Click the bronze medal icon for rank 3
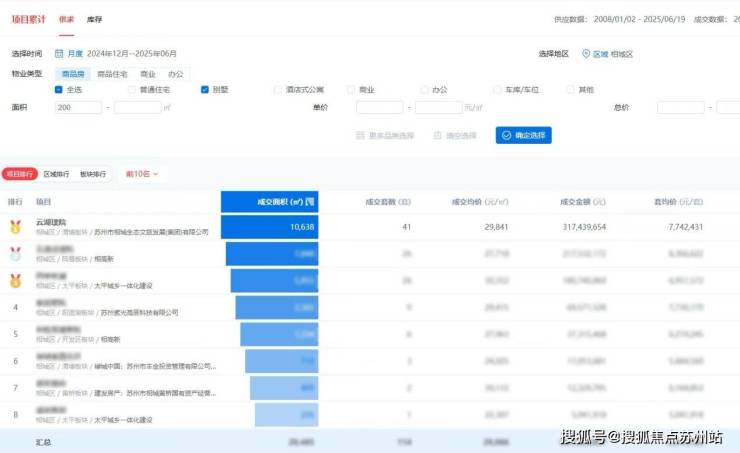 15,280
